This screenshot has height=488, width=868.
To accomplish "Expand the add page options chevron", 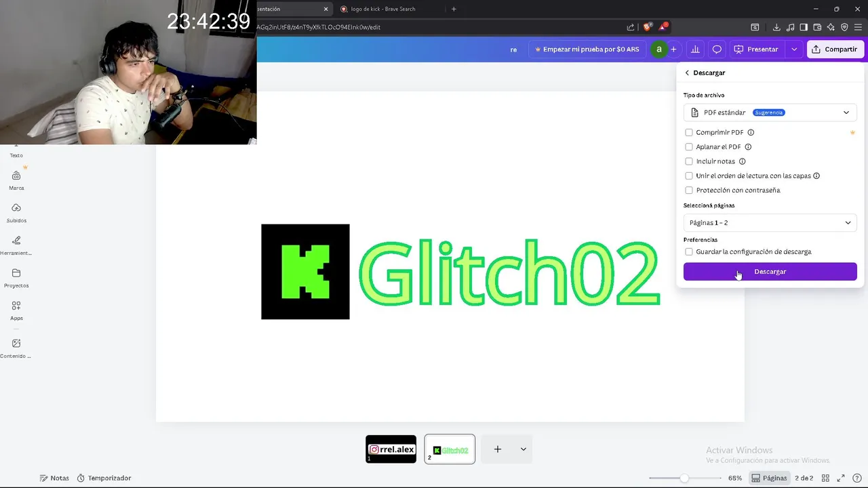I will click(523, 449).
